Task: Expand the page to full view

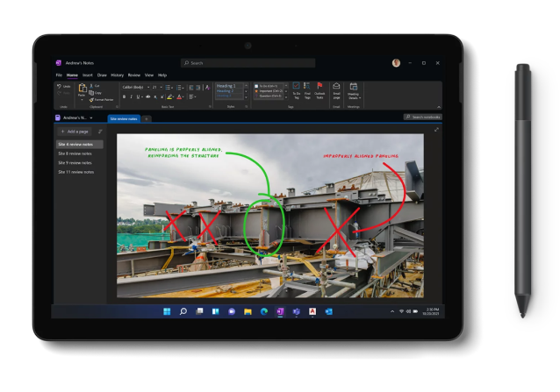Action: [x=436, y=130]
